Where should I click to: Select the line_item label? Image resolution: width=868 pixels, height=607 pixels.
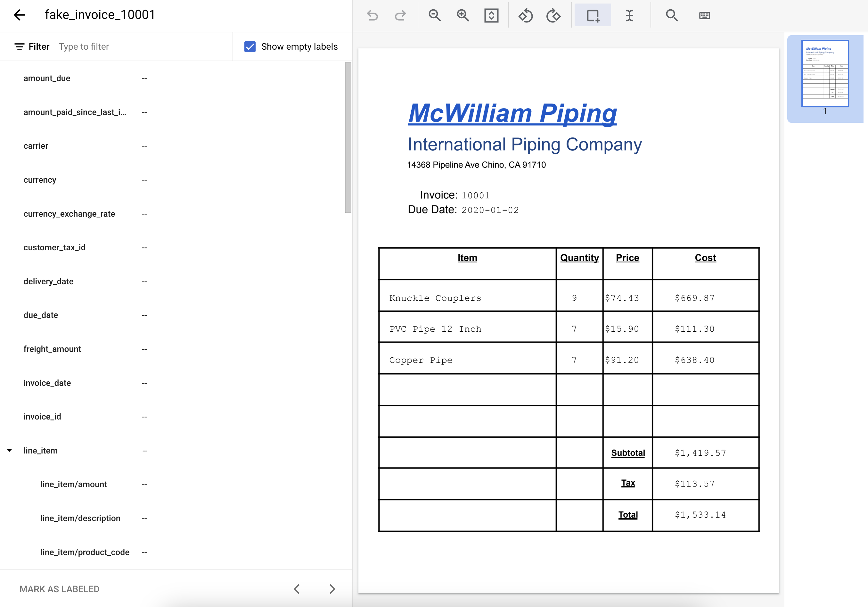[40, 450]
